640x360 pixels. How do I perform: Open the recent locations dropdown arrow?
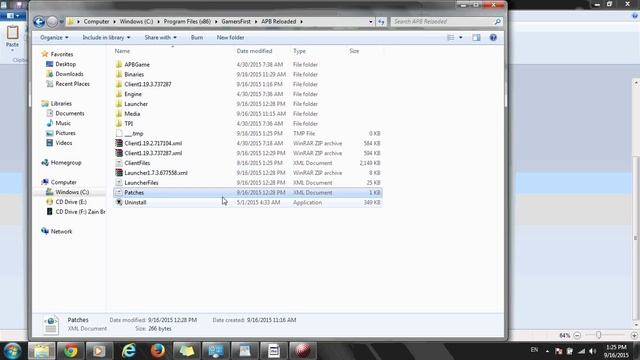(x=61, y=22)
